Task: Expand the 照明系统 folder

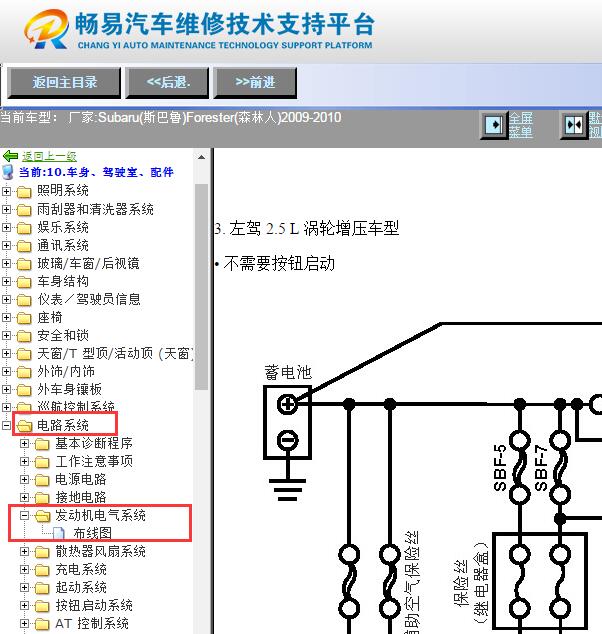Action: pos(6,191)
